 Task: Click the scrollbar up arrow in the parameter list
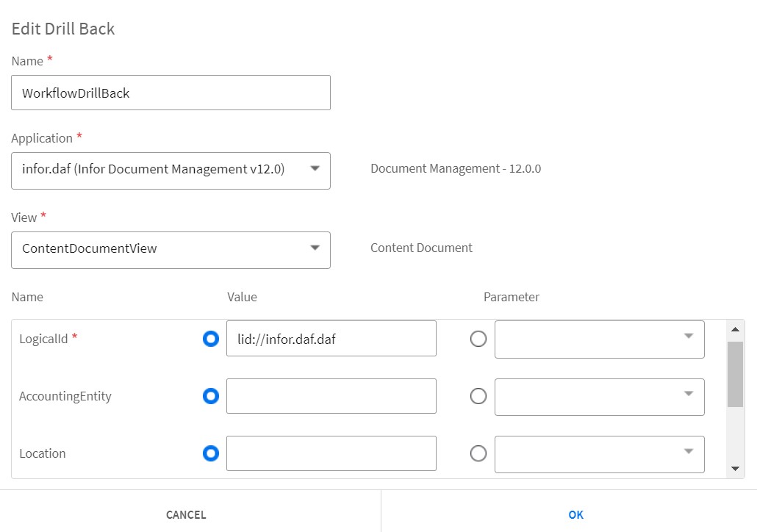pyautogui.click(x=735, y=328)
